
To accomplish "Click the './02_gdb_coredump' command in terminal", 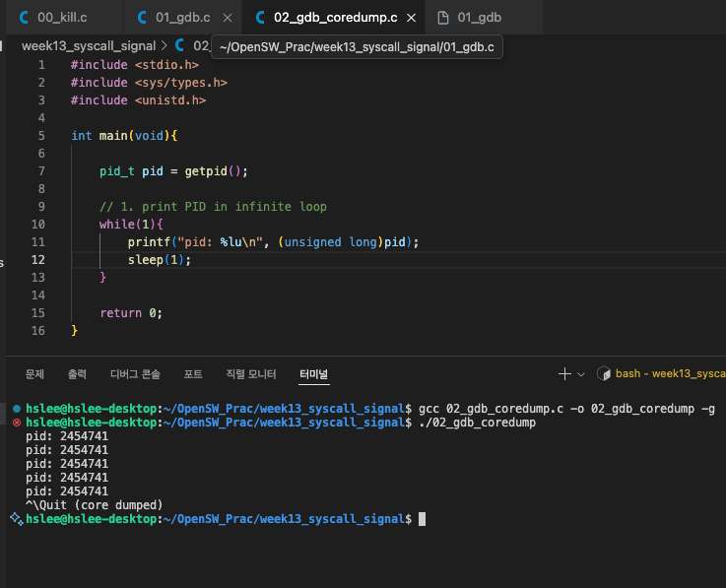I will click(x=477, y=423).
